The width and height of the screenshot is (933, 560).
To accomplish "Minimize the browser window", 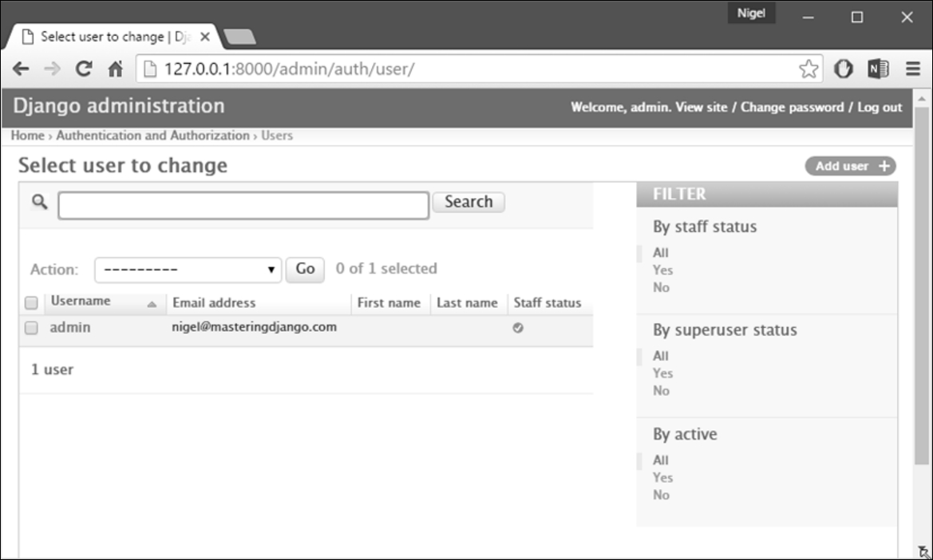I will 808,18.
